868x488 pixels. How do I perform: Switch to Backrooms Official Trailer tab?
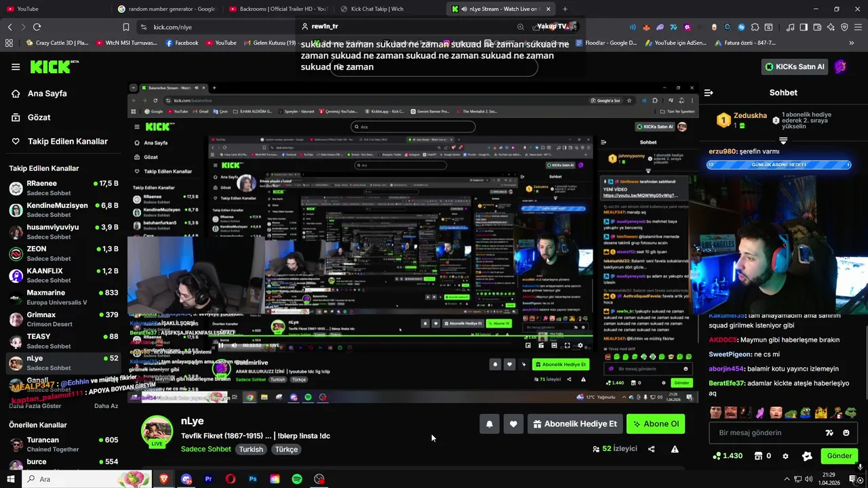(x=279, y=9)
